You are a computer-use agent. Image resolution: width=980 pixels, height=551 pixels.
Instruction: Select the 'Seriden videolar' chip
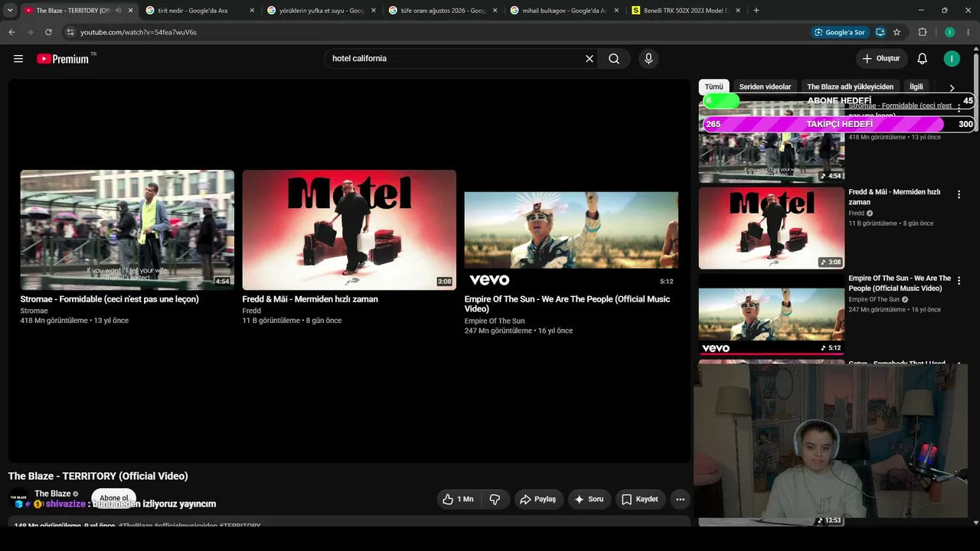tap(765, 87)
